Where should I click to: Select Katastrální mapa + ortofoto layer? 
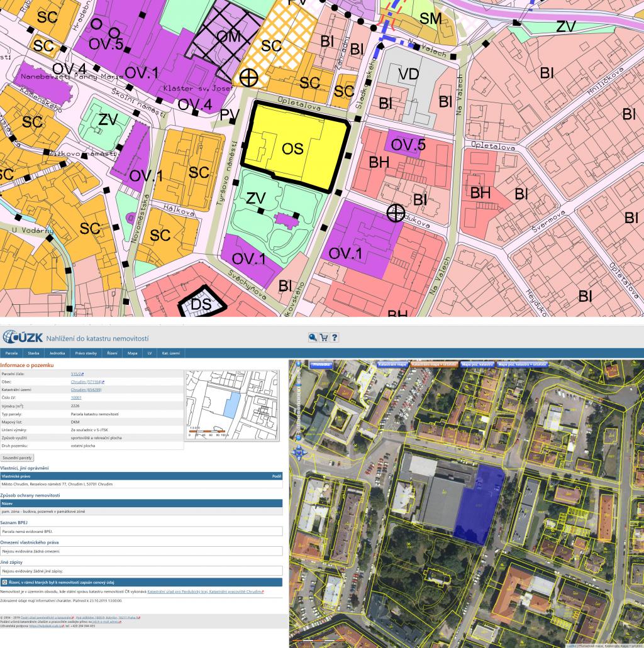point(433,364)
